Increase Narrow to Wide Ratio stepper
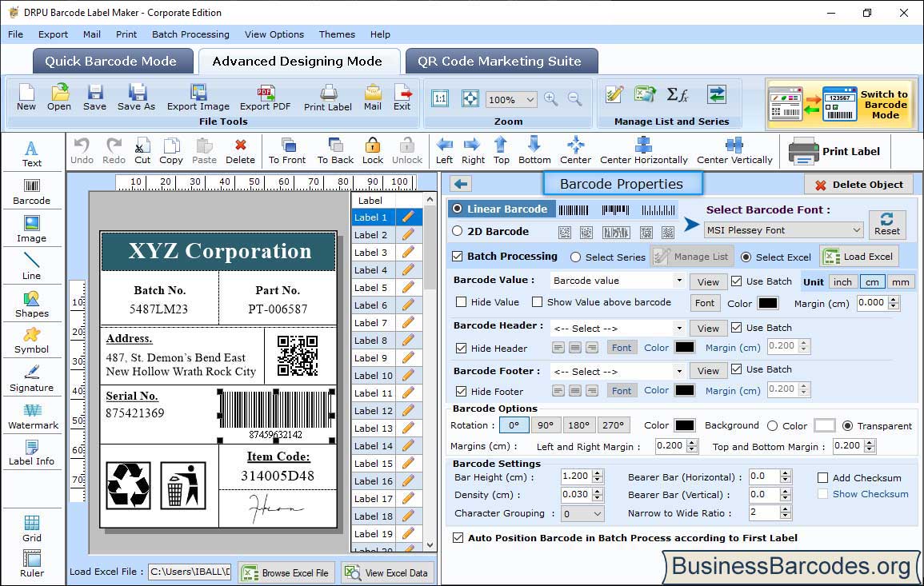The image size is (924, 586). click(785, 509)
